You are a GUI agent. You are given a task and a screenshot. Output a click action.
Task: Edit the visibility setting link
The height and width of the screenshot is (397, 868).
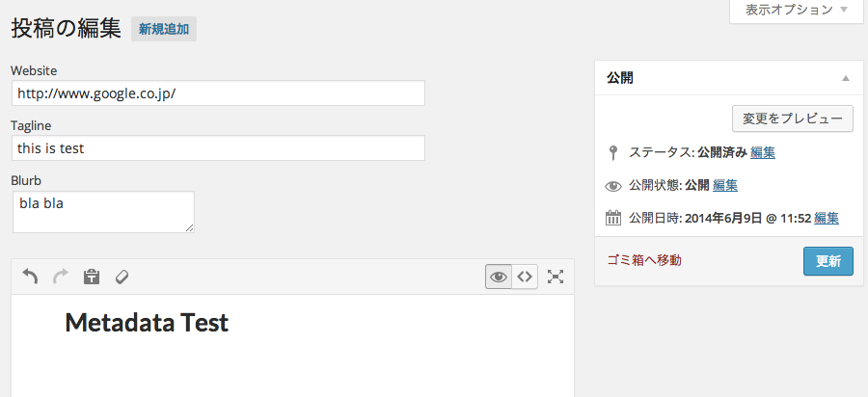pyautogui.click(x=725, y=185)
